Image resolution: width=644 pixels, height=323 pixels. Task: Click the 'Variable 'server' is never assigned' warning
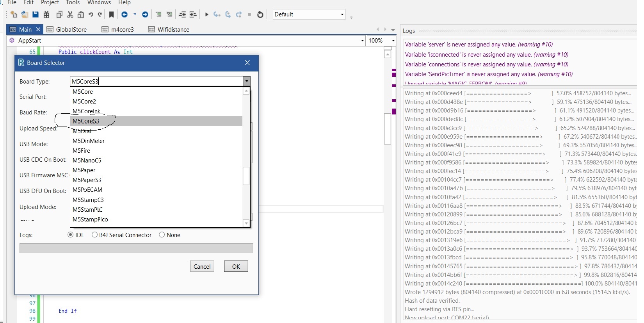(479, 45)
